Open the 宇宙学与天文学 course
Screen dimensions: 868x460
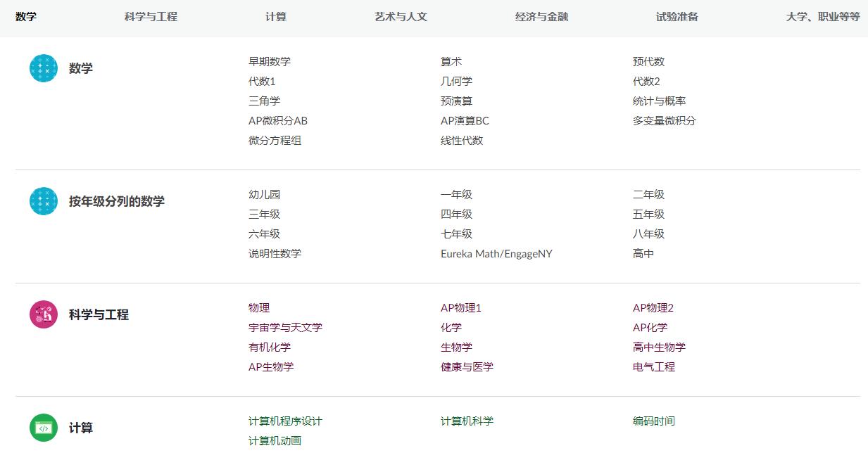tap(285, 327)
